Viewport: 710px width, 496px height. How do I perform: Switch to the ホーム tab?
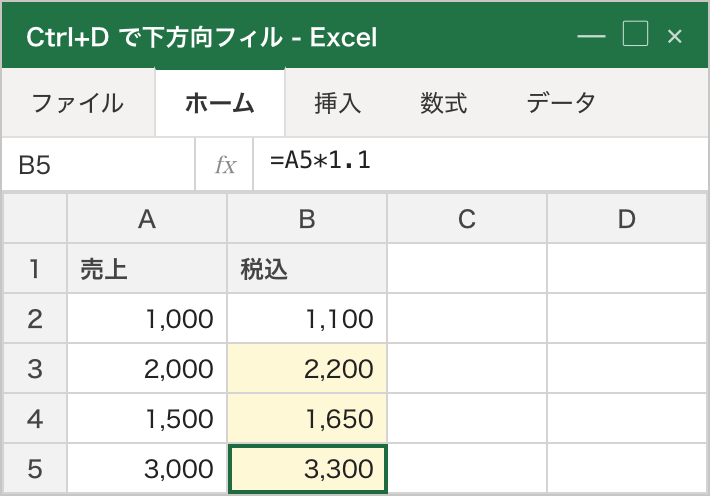pyautogui.click(x=220, y=103)
